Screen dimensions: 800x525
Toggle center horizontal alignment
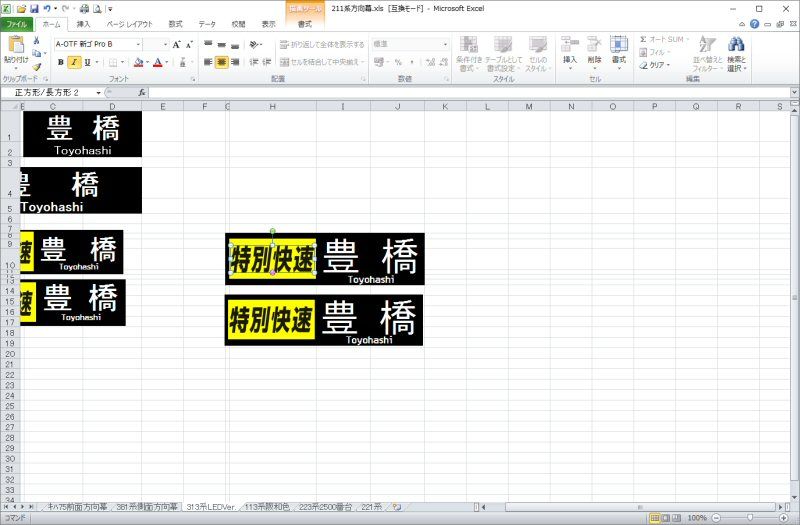(x=221, y=62)
